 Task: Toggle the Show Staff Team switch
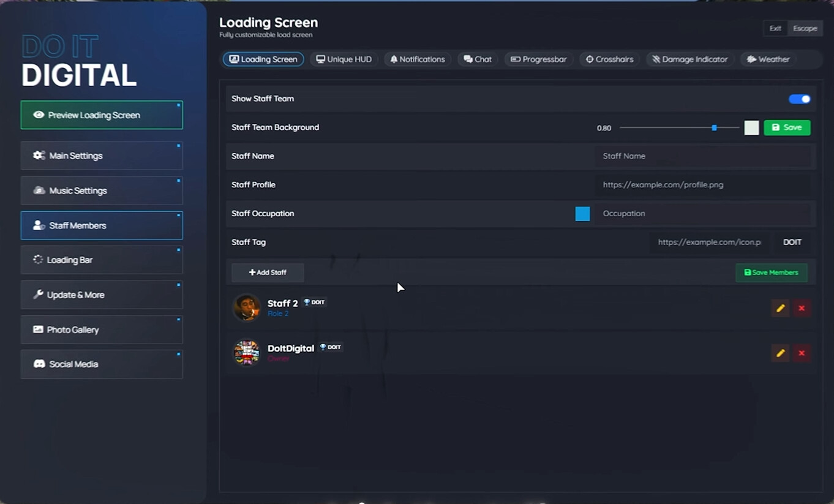pos(799,99)
